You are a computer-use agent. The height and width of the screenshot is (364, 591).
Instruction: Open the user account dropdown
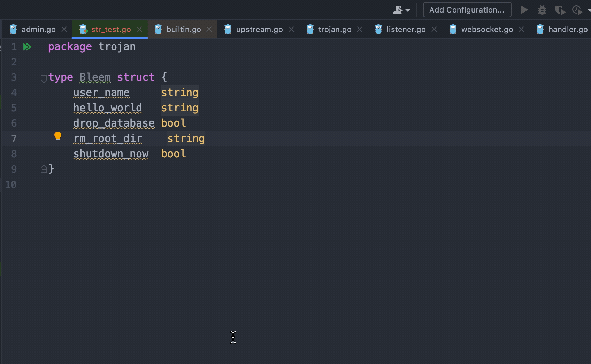(x=401, y=10)
